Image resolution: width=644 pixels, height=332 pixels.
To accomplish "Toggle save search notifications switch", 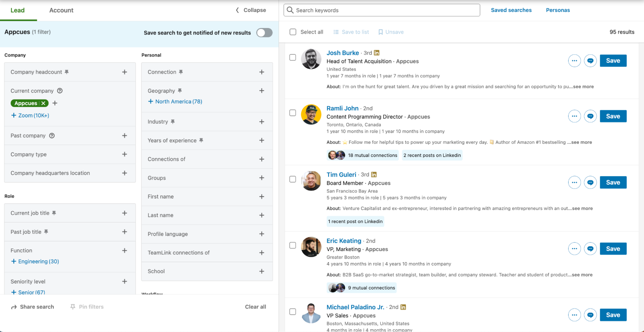I will pos(264,33).
